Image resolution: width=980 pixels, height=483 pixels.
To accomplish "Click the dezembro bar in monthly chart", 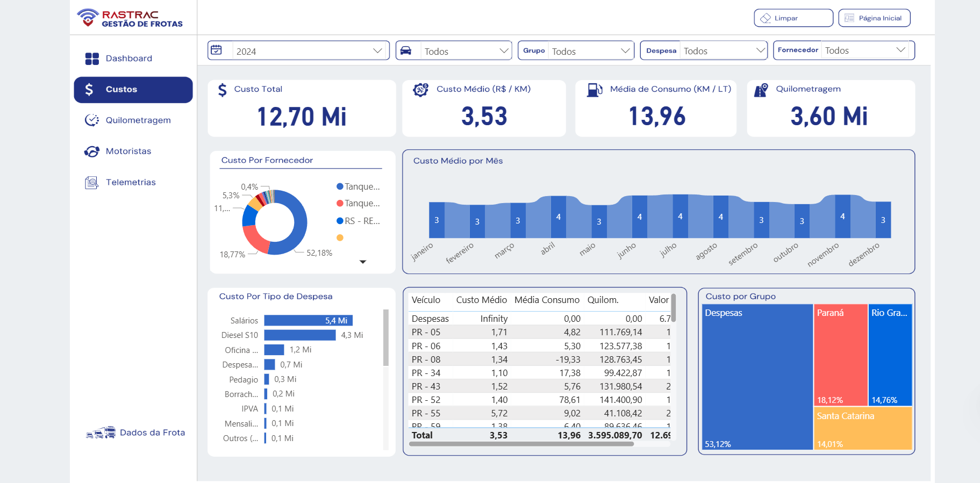I will click(x=883, y=220).
